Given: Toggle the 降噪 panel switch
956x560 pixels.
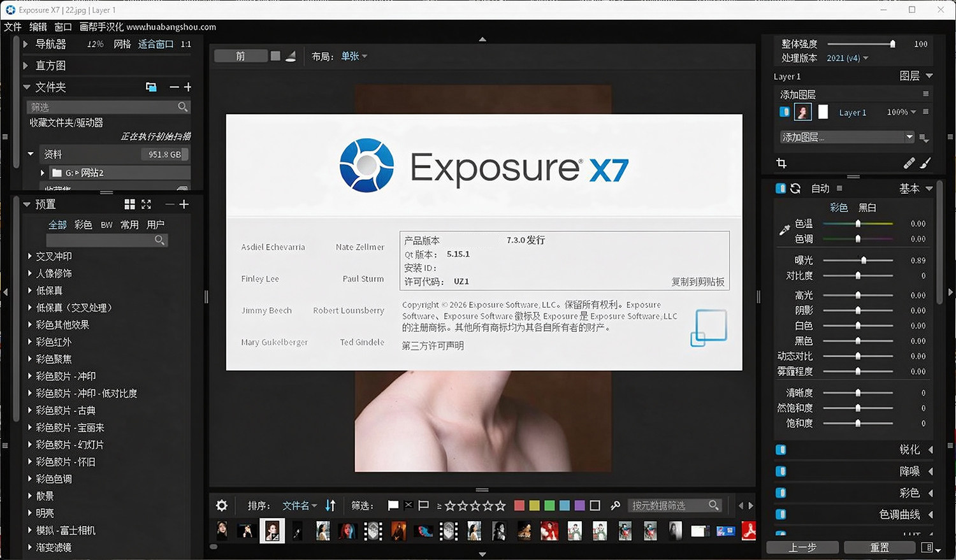Looking at the screenshot, I should (x=781, y=471).
